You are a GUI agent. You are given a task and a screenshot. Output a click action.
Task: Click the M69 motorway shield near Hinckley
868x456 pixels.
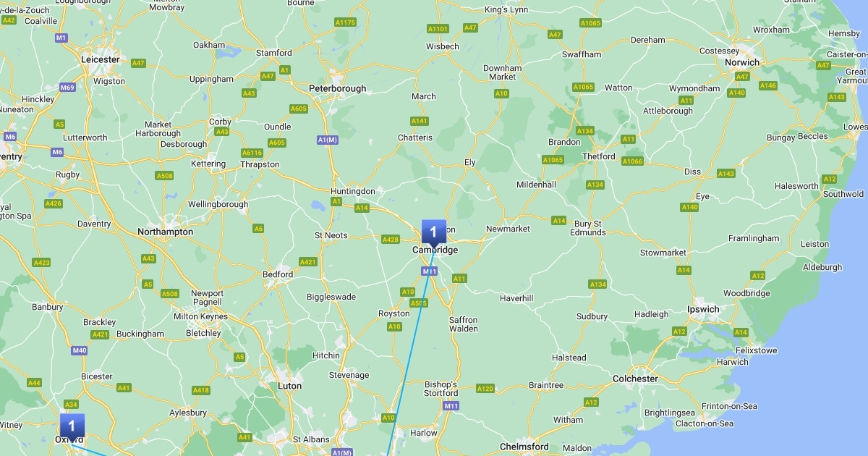tap(67, 88)
